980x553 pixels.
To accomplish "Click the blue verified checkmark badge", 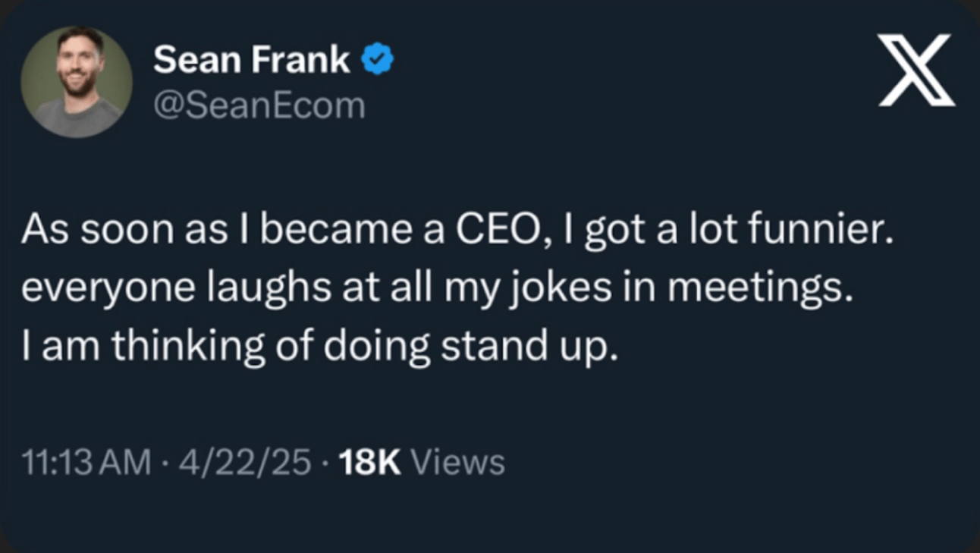I will pos(377,60).
